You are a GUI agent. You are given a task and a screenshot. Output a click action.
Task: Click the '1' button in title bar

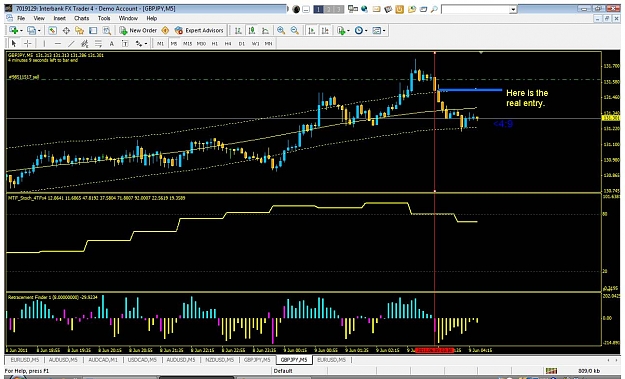point(318,9)
